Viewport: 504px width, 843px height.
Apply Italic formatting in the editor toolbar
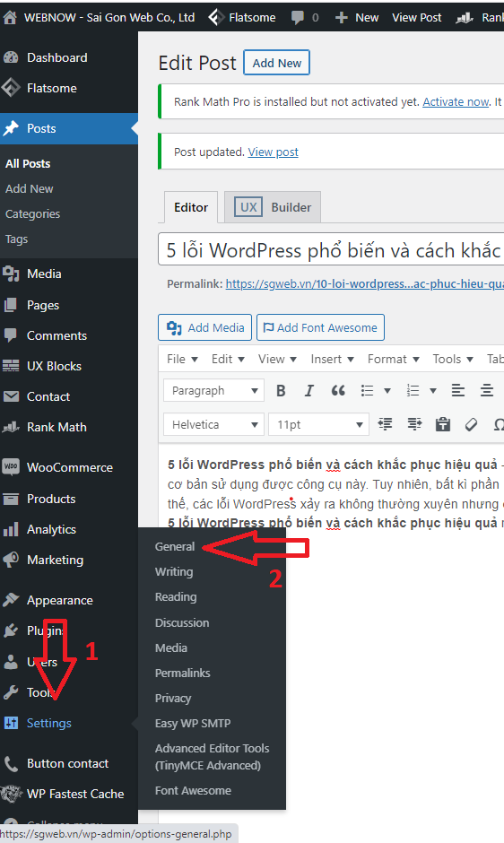(308, 391)
